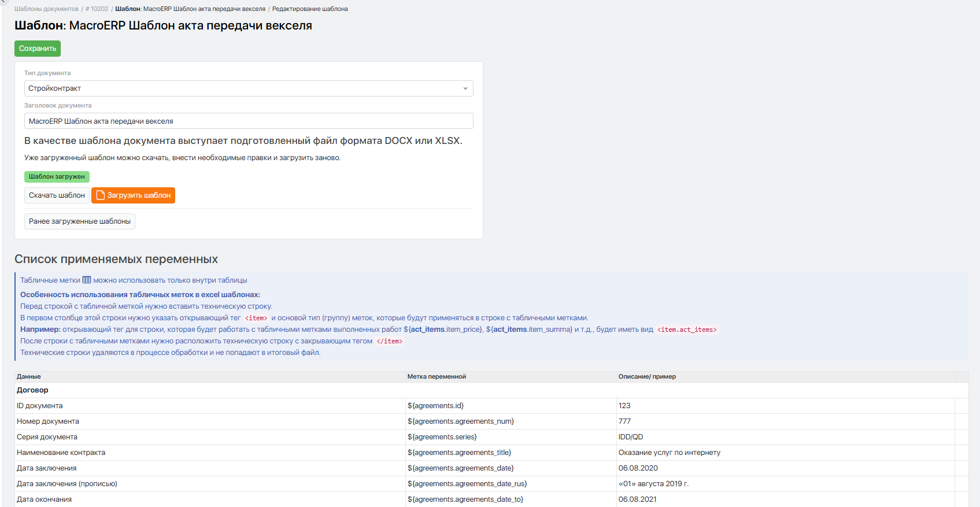Click the <item.act_items> code tag

pos(686,330)
